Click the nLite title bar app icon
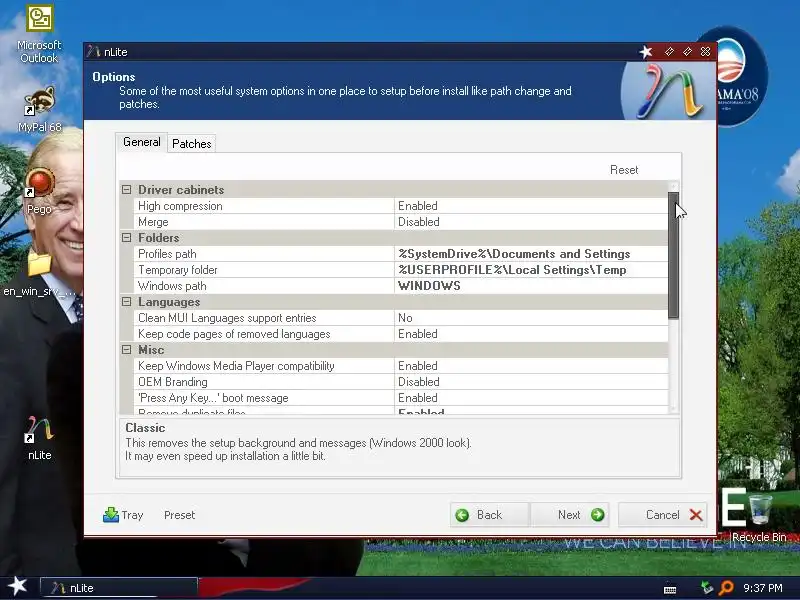Image resolution: width=800 pixels, height=600 pixels. point(93,52)
